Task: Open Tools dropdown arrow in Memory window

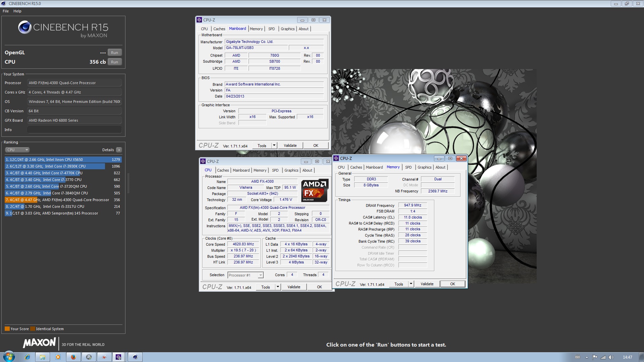Action: point(411,284)
